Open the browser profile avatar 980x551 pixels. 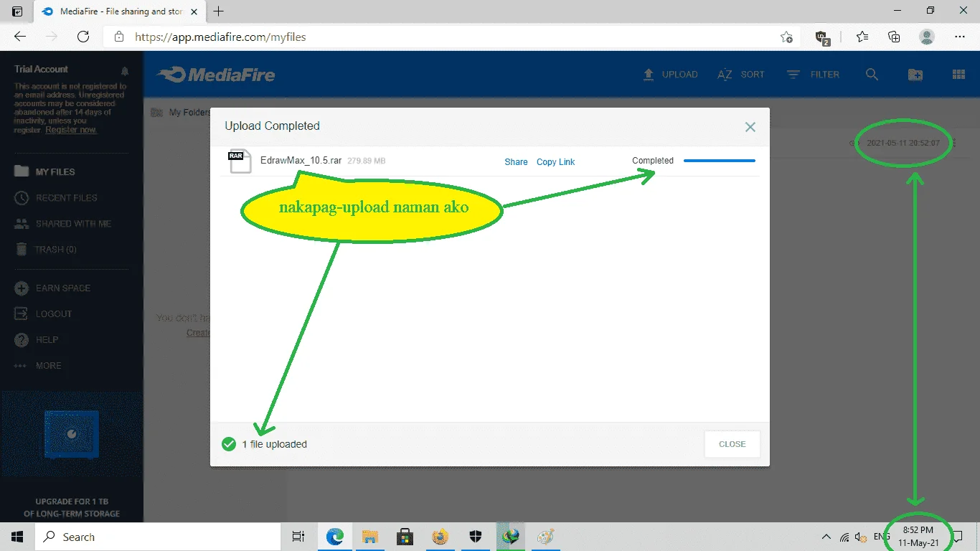pyautogui.click(x=927, y=37)
